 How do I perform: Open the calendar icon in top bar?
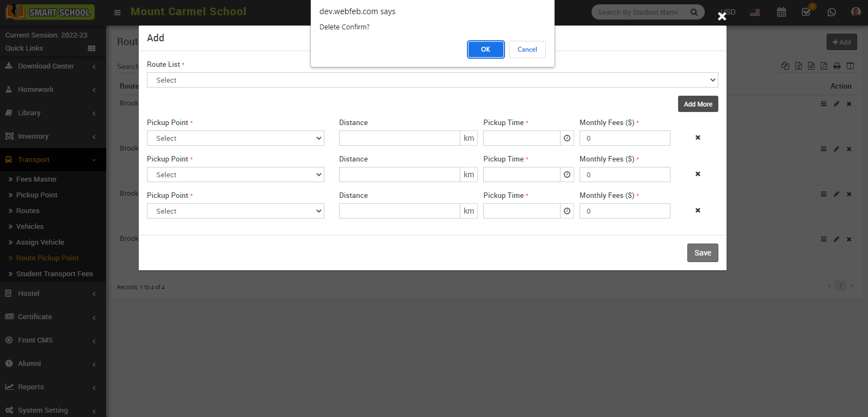(x=781, y=12)
